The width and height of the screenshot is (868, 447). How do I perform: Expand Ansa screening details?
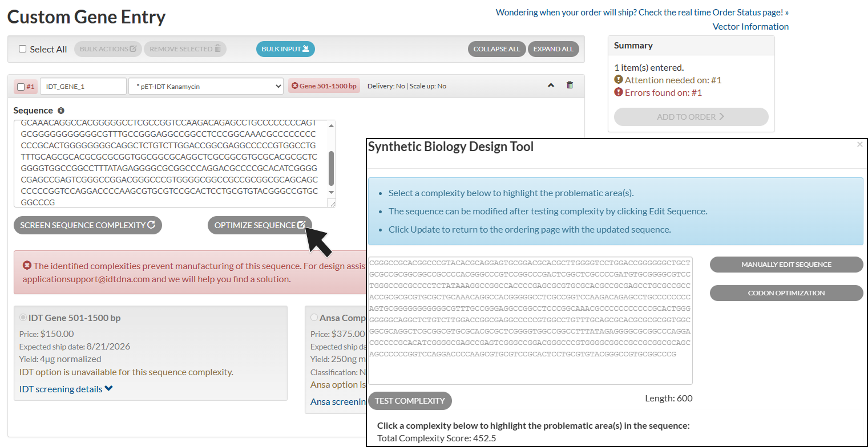click(x=338, y=401)
